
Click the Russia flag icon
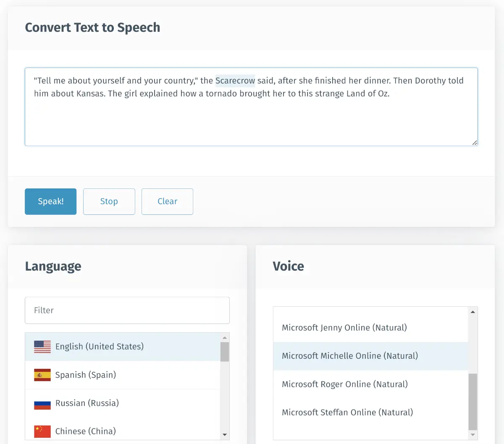pyautogui.click(x=42, y=403)
